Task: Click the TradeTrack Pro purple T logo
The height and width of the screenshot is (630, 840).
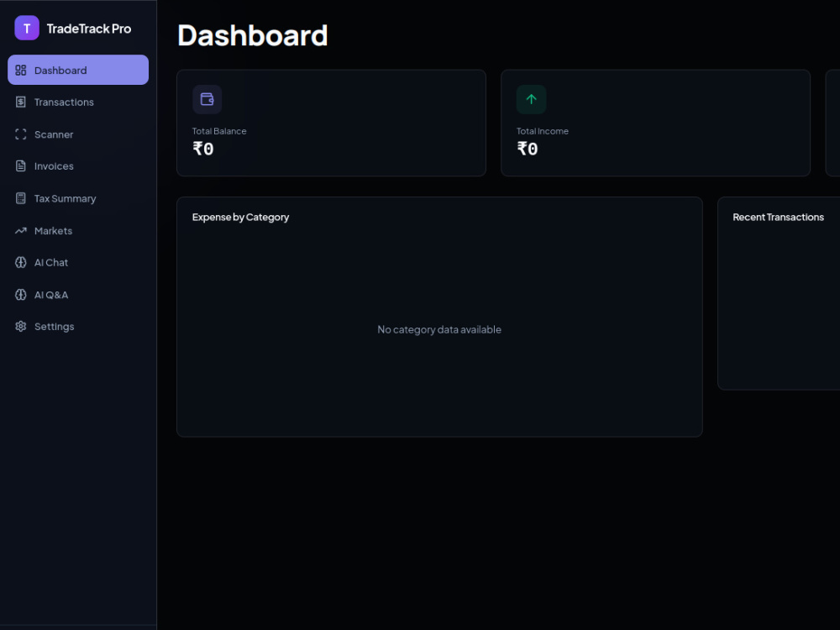Action: [27, 28]
